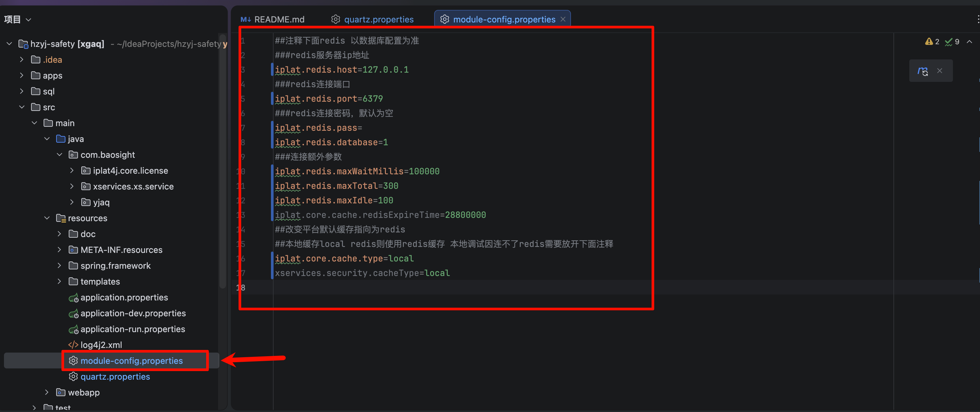Click the green typo checkmark indicator
980x412 pixels.
pos(948,41)
